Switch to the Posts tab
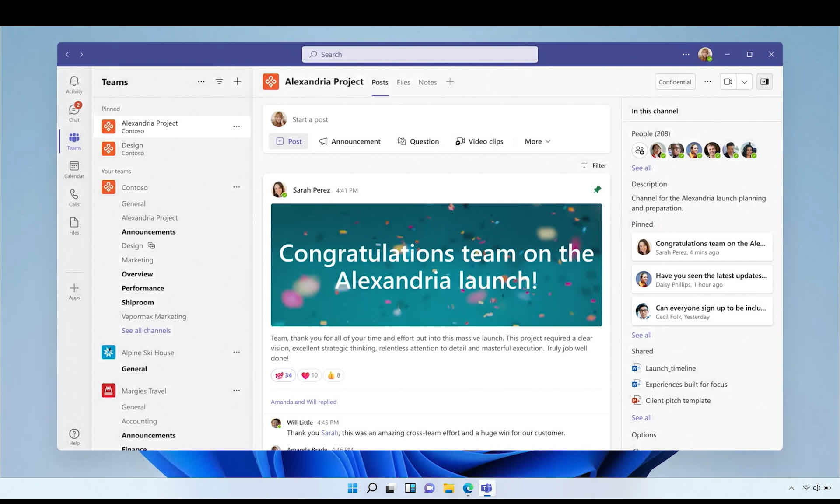Viewport: 840px width, 504px height. (x=380, y=82)
